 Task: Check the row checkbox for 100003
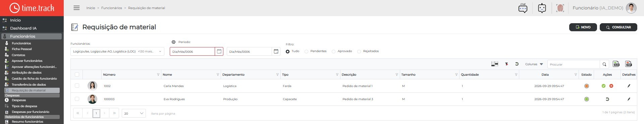pos(77,99)
